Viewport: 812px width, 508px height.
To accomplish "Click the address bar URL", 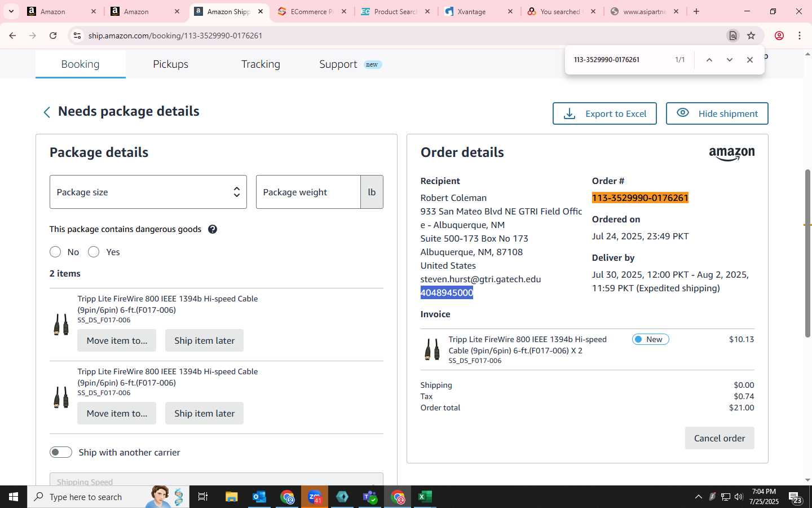I will [x=175, y=36].
